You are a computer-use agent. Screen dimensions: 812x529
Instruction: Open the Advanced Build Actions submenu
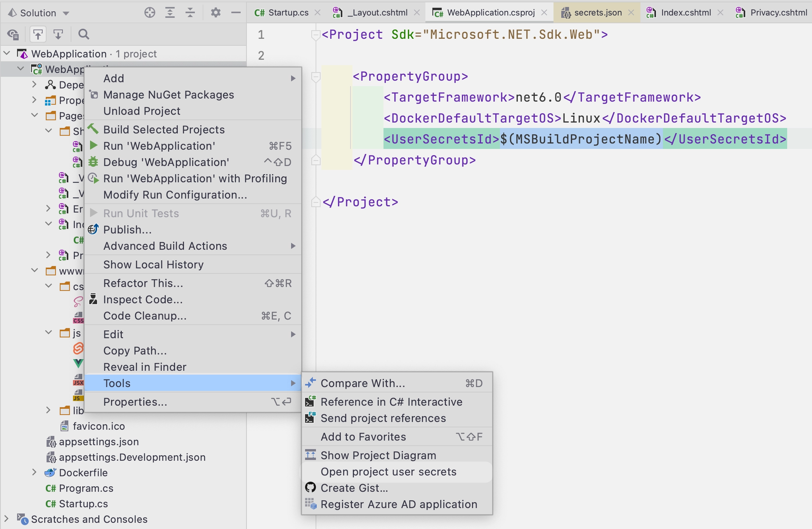coord(193,246)
